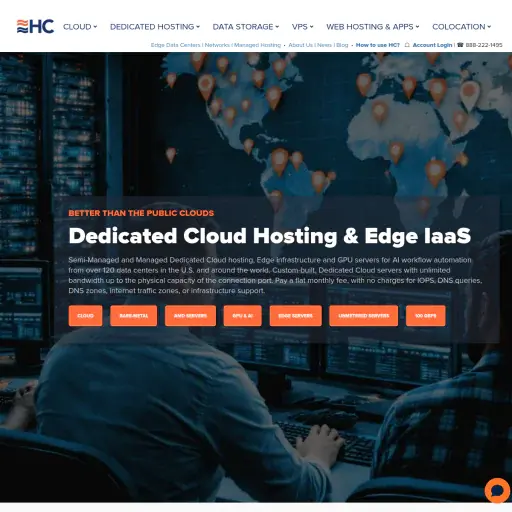This screenshot has height=512, width=512.
Task: Click the EDGE SERVERS button
Action: [x=296, y=315]
